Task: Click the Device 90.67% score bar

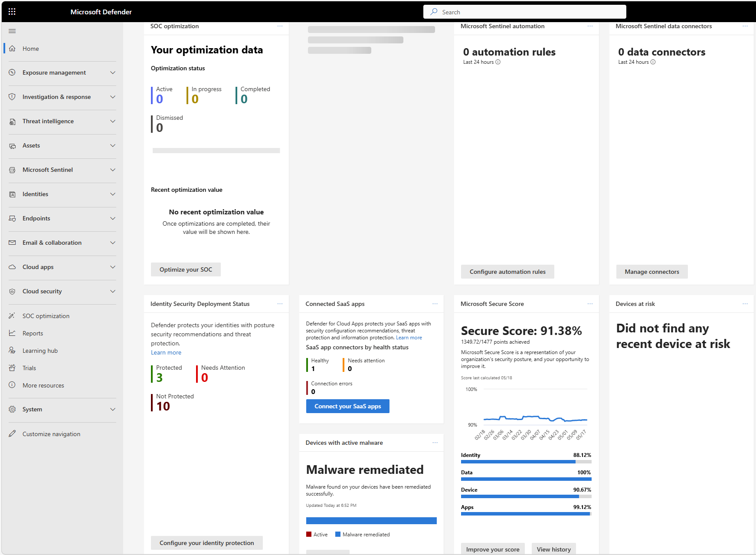Action: 526,496
